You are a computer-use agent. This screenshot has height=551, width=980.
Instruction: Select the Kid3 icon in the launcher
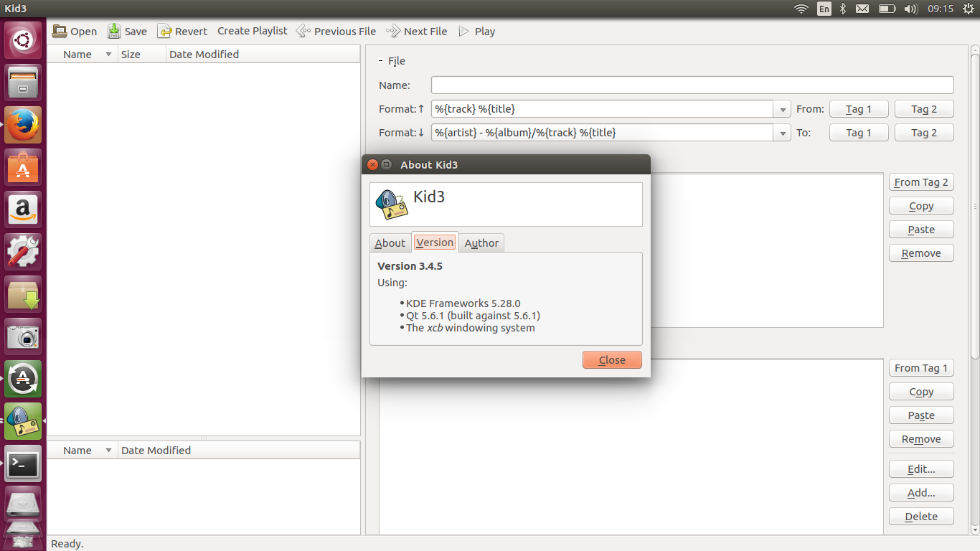pyautogui.click(x=23, y=421)
